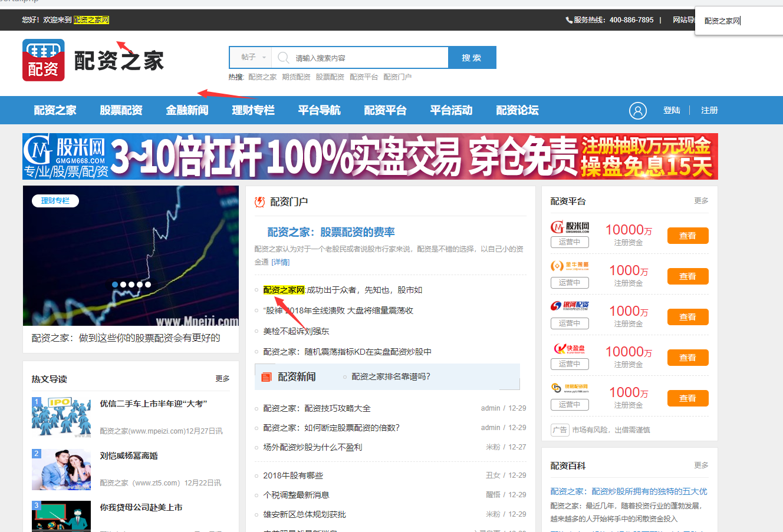Screen dimensions: 783x532
Task: Open 股票配资 nav menu item
Action: coord(121,110)
